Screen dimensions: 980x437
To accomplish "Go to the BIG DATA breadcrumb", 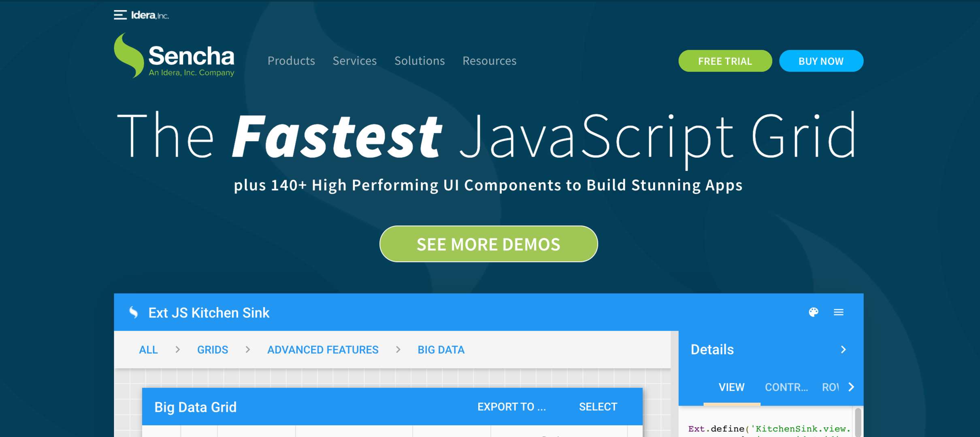I will [x=441, y=350].
